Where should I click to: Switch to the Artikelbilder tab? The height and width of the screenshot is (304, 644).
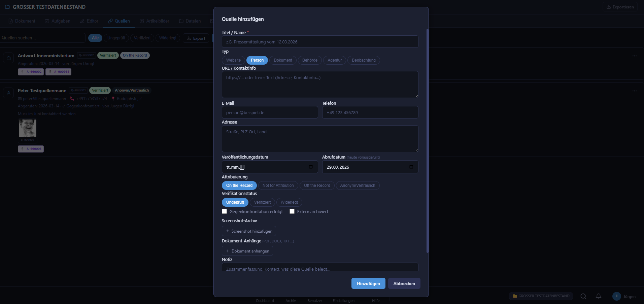(x=155, y=21)
